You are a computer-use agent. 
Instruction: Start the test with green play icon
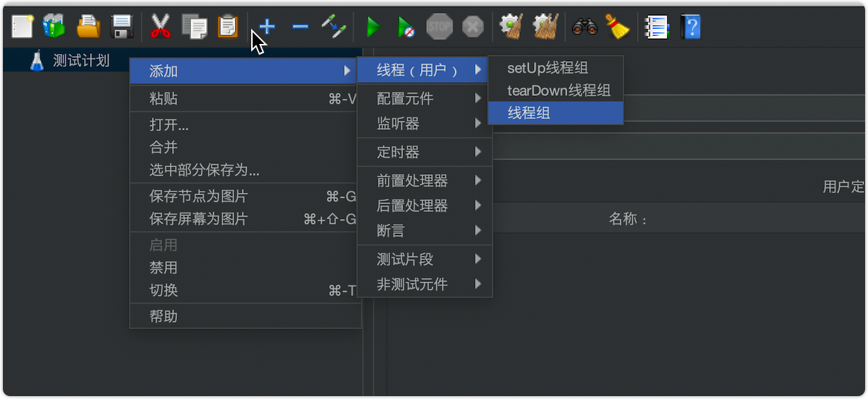click(x=373, y=27)
